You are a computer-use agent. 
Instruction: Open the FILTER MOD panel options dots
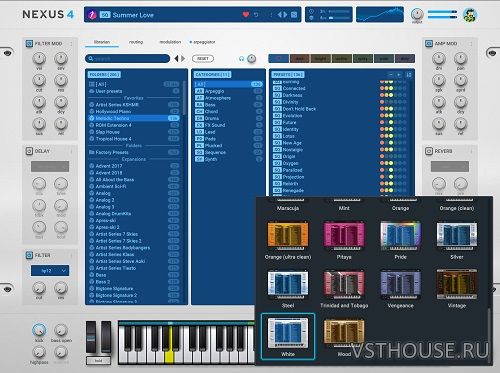click(x=71, y=44)
